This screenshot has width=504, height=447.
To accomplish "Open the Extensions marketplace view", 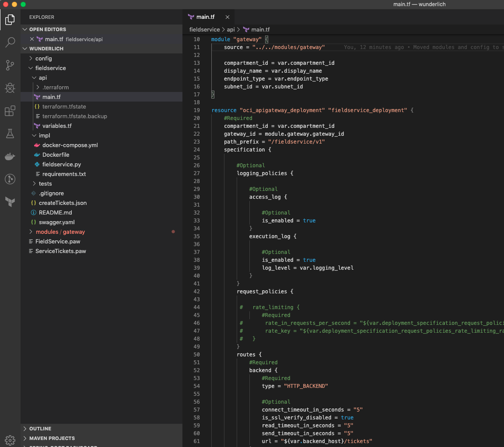I will pyautogui.click(x=10, y=111).
